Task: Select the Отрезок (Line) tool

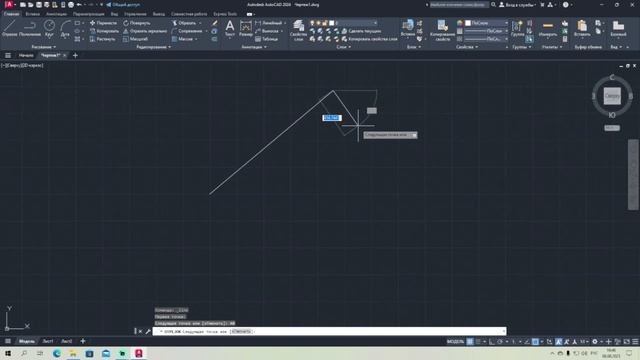Action: click(9, 29)
